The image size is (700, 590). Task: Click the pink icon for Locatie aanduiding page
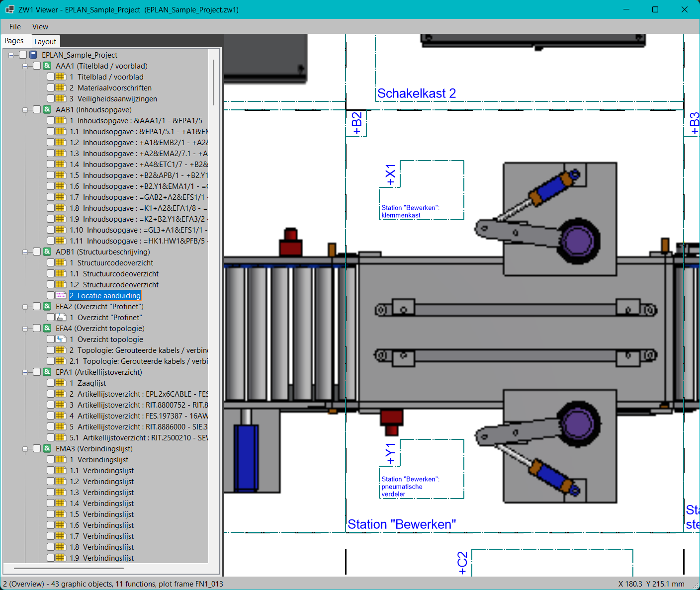click(61, 295)
